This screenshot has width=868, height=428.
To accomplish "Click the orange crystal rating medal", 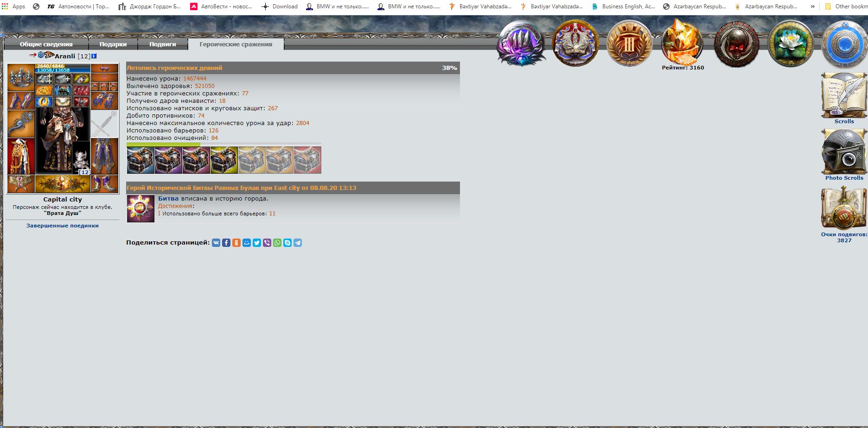I will point(682,42).
